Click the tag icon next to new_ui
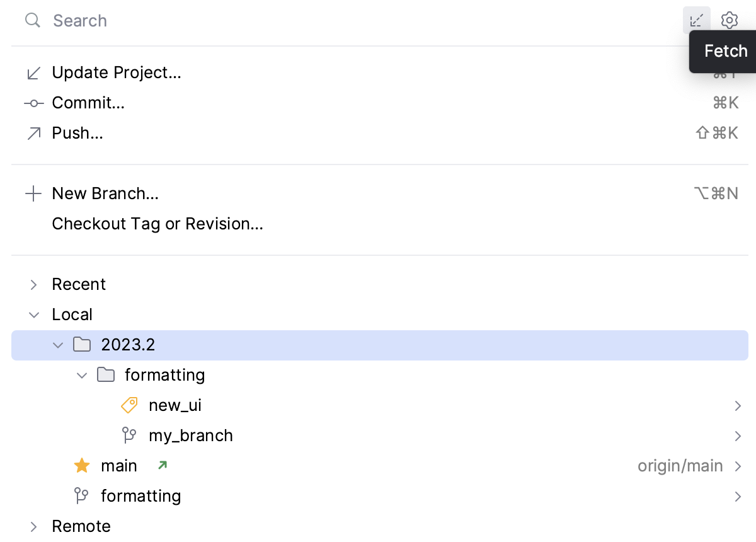The image size is (756, 542). tap(129, 405)
